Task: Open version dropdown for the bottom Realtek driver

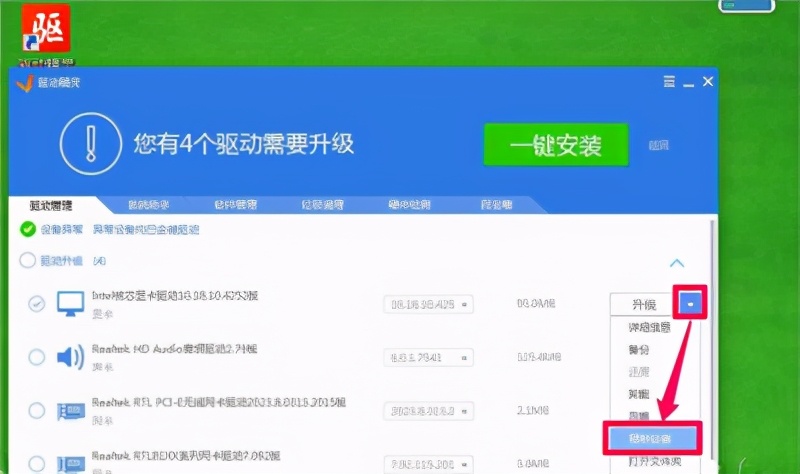Action: 428,464
